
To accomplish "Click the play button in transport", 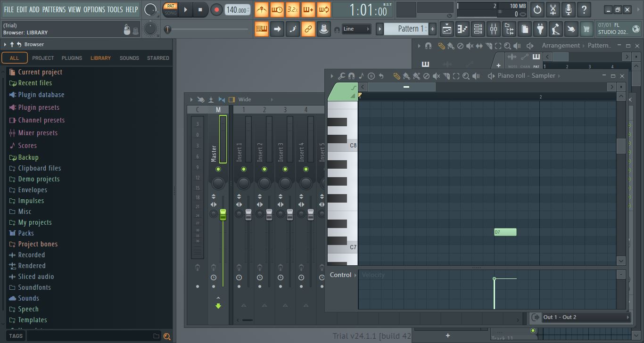I will click(x=185, y=9).
